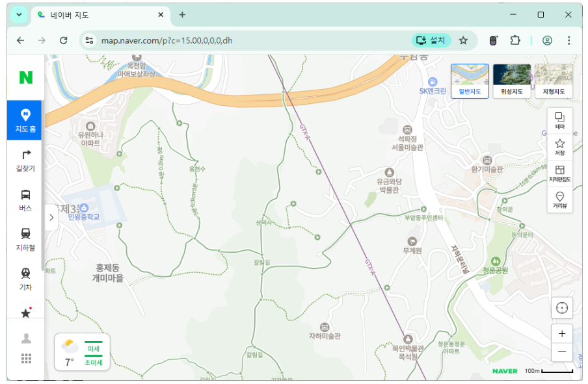588x384 pixels.
Task: Switch to 지형지도 terrain map
Action: click(x=554, y=81)
